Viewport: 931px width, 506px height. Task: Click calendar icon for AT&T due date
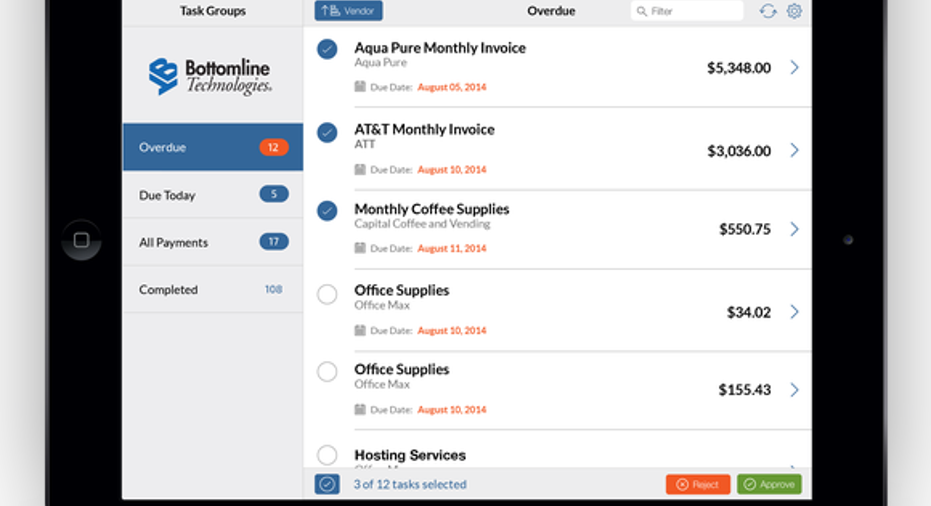[360, 169]
